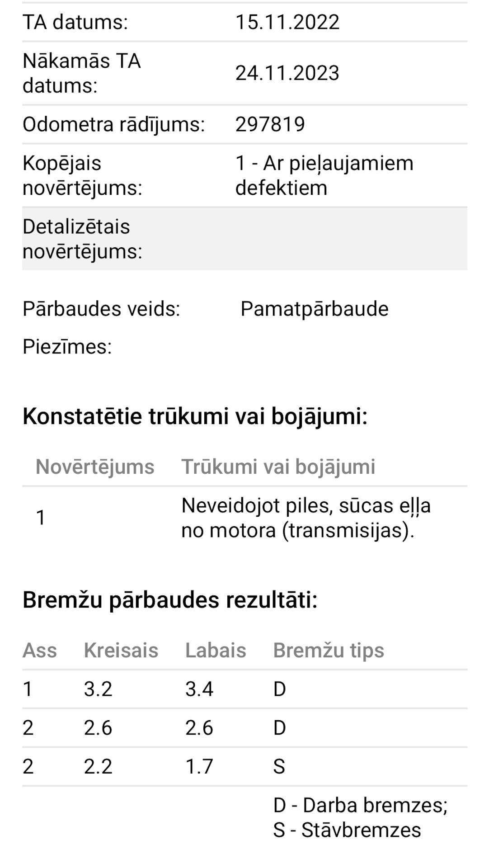Click the 'Piezīmes' notes label
484x868 pixels.
pyautogui.click(x=67, y=347)
